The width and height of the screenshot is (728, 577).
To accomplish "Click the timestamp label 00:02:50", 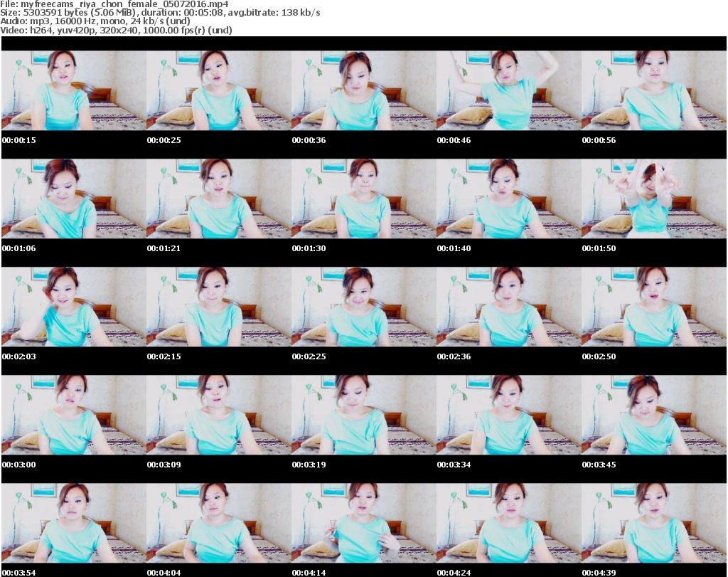I will coord(599,356).
